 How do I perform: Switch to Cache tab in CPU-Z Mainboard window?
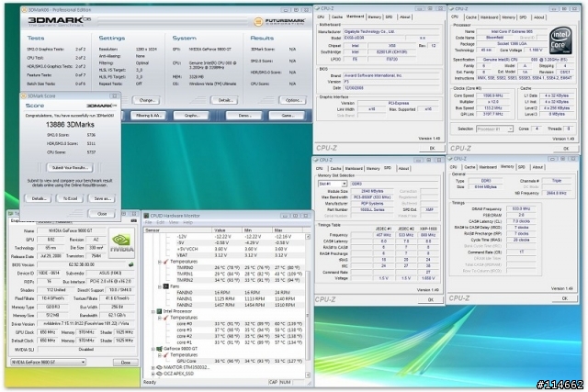click(x=337, y=17)
